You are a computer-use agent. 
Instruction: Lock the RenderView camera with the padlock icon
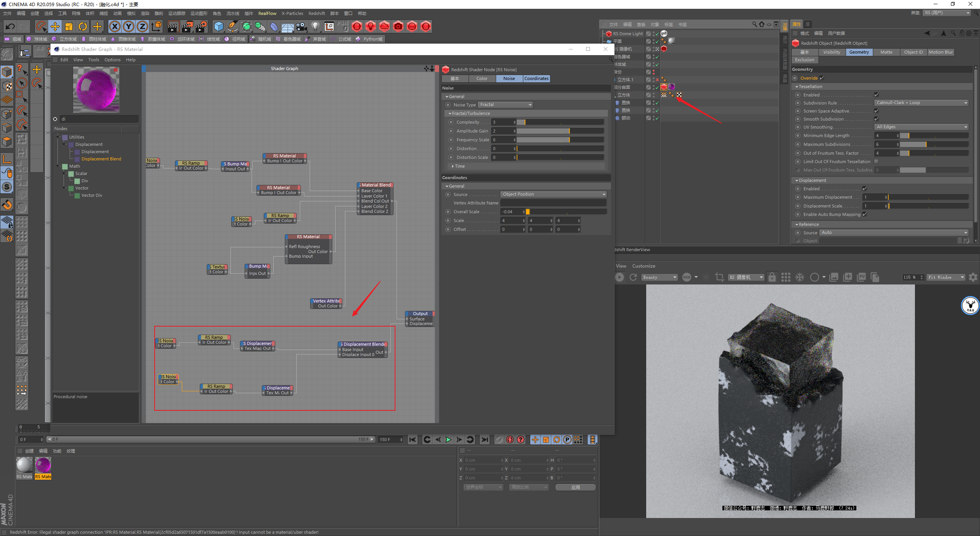(x=772, y=277)
